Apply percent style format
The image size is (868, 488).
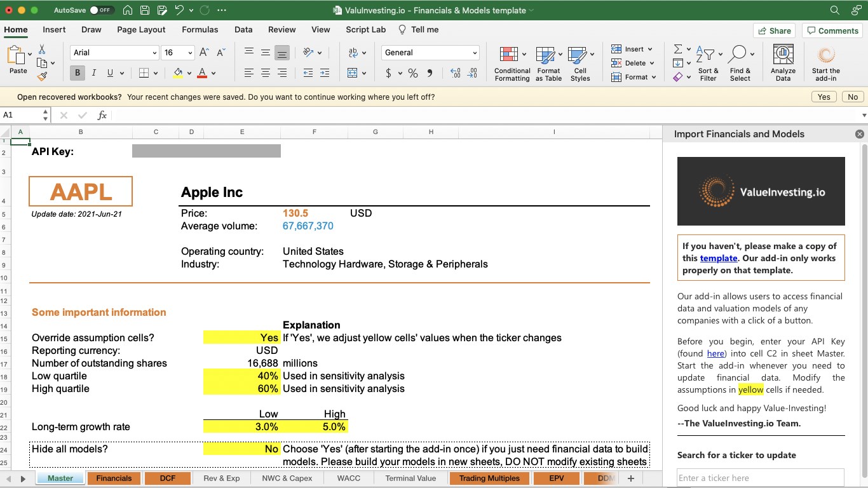pyautogui.click(x=413, y=73)
